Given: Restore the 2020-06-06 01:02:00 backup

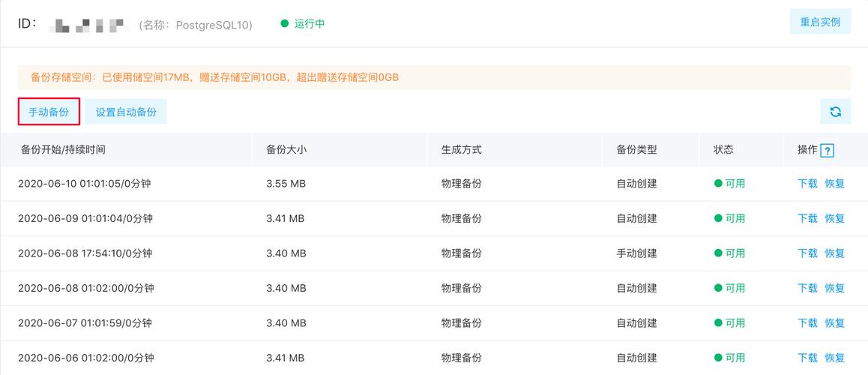Looking at the screenshot, I should tap(834, 358).
